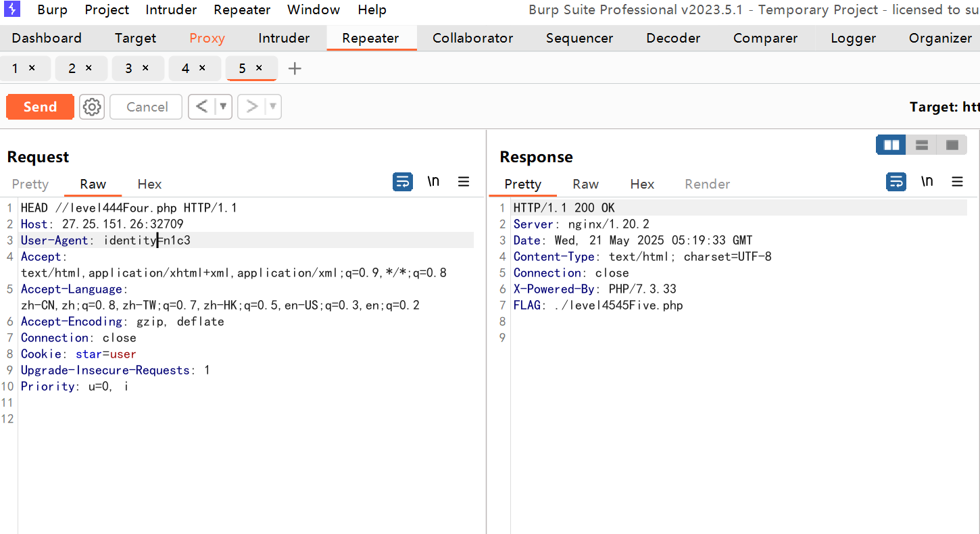Close Repeater tab 3
The width and height of the screenshot is (980, 534).
pos(145,68)
